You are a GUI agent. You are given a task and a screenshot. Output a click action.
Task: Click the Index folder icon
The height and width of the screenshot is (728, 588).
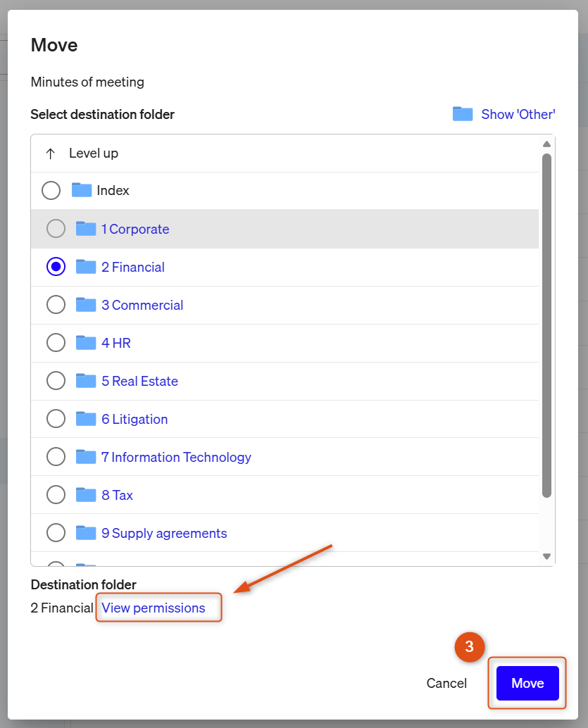point(82,190)
